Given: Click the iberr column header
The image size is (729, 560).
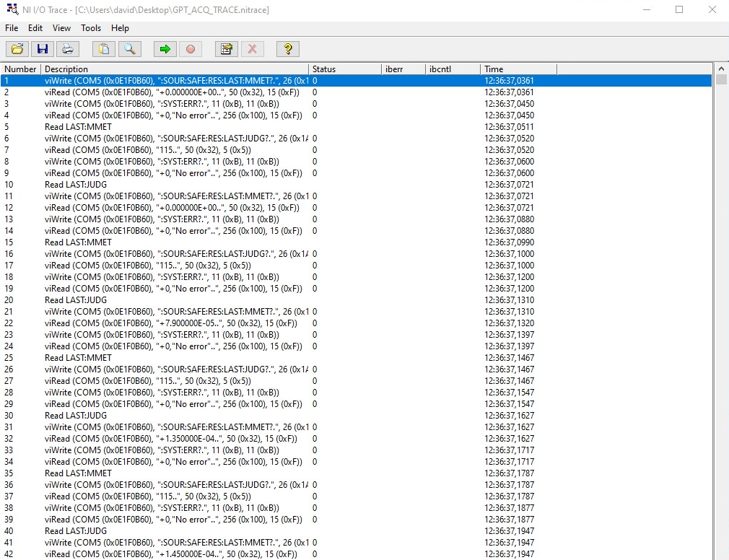Looking at the screenshot, I should coord(403,69).
